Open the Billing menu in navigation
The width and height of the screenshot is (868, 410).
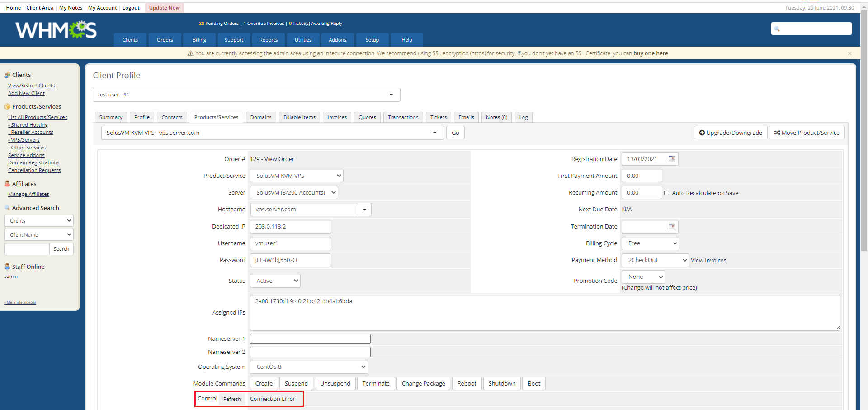tap(199, 40)
